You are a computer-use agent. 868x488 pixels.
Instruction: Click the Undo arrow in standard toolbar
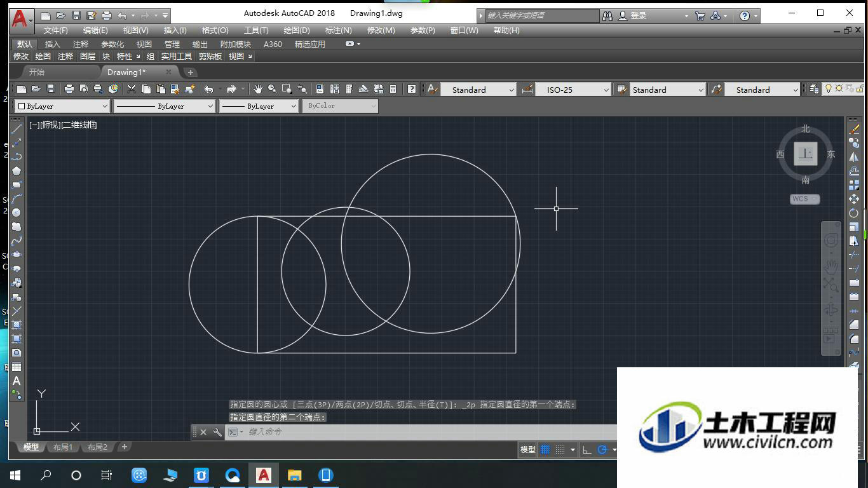point(208,90)
